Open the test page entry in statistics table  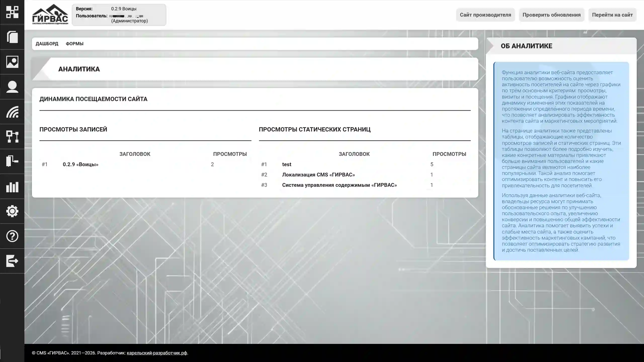[286, 164]
